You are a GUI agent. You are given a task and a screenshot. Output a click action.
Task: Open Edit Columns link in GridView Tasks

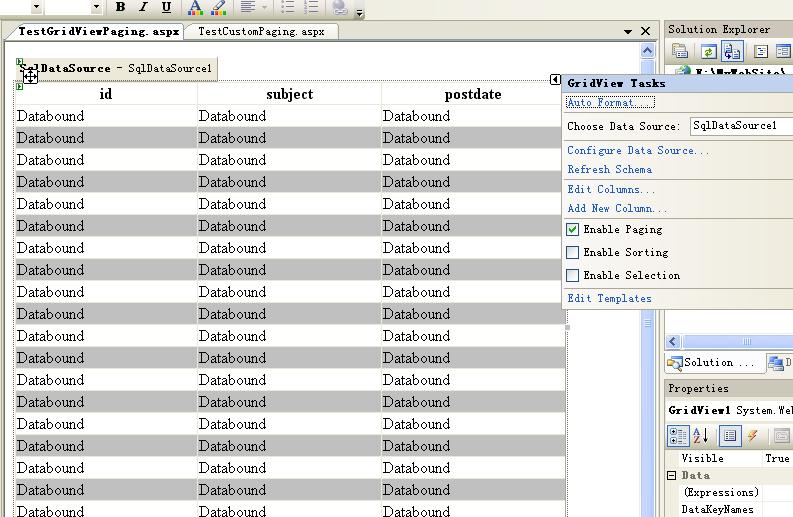click(611, 189)
